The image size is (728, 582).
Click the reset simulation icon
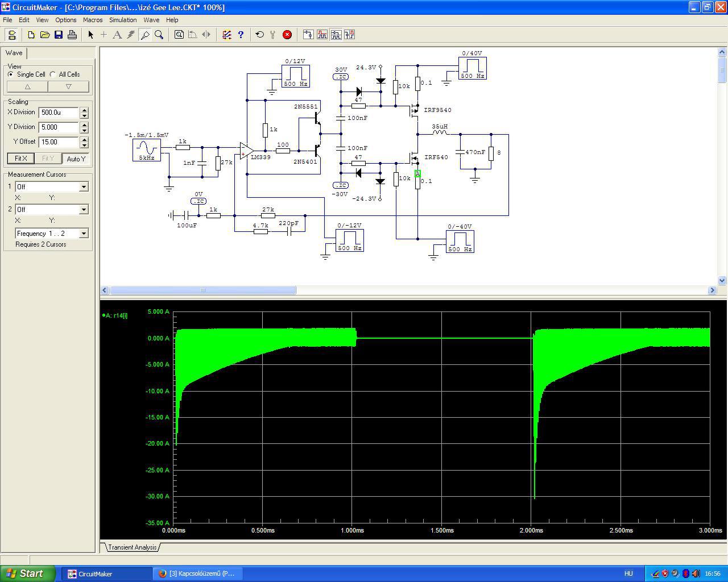point(260,35)
